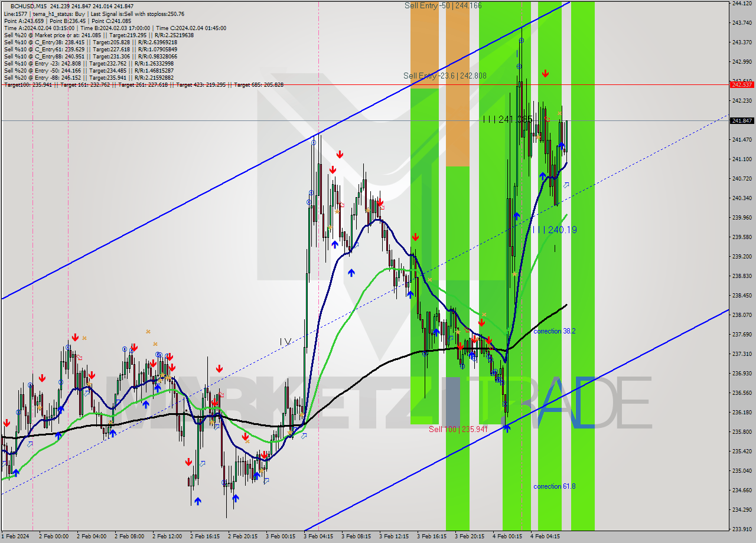
Task: Click the '2 Feb 12:00' time axis label
Action: pyautogui.click(x=167, y=537)
